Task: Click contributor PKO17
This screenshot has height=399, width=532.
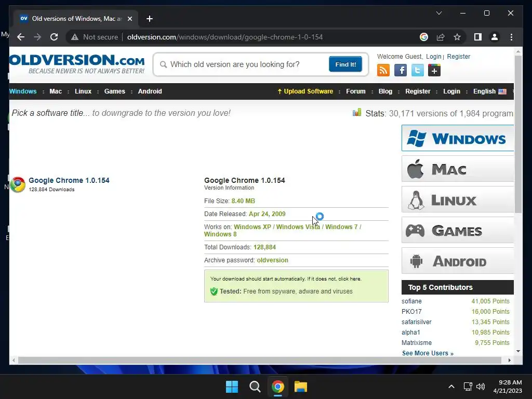Action: coord(411,312)
